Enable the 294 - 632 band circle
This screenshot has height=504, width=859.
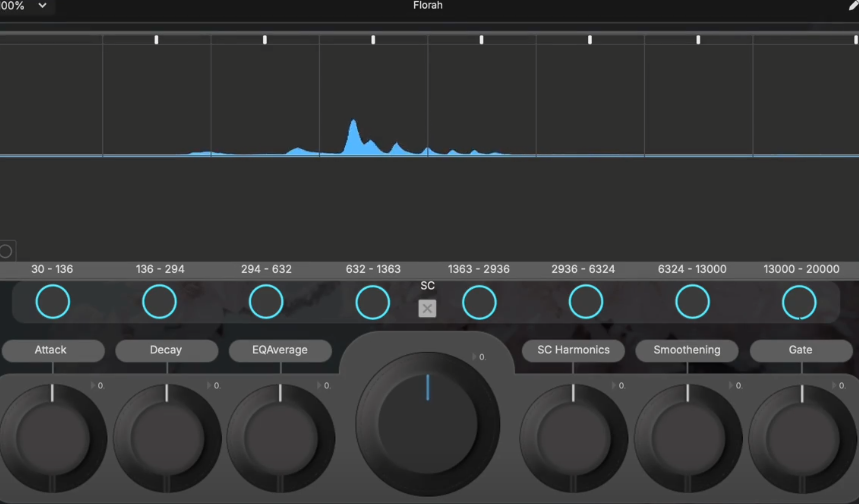(266, 301)
